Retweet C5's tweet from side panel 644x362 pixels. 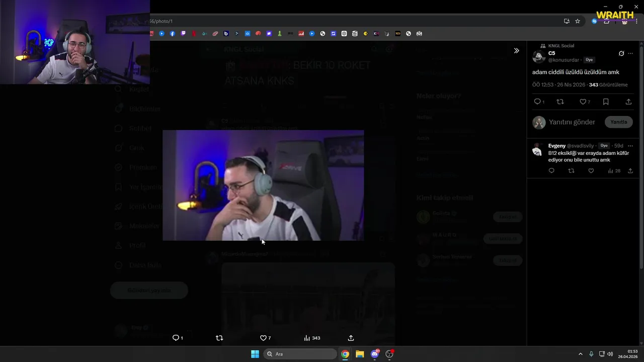point(560,102)
